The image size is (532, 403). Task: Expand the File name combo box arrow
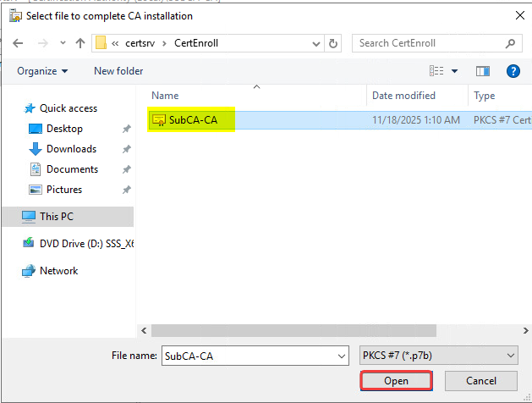tap(341, 356)
